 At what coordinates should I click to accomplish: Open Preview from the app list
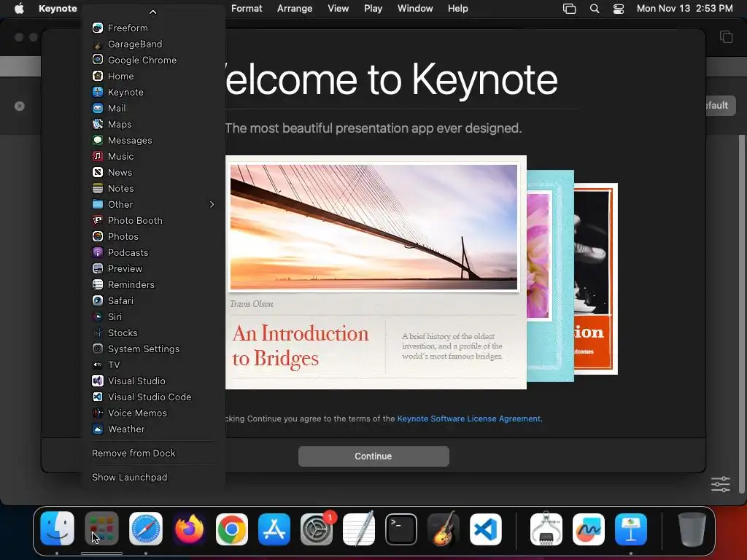[153, 268]
